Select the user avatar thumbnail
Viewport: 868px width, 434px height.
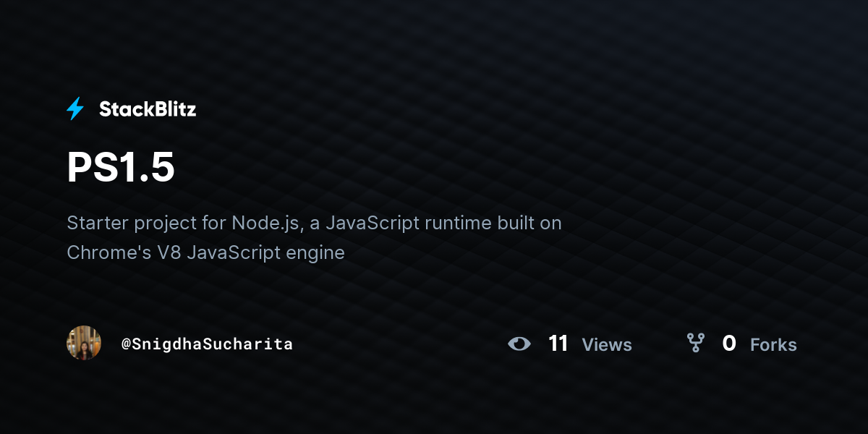click(x=84, y=343)
